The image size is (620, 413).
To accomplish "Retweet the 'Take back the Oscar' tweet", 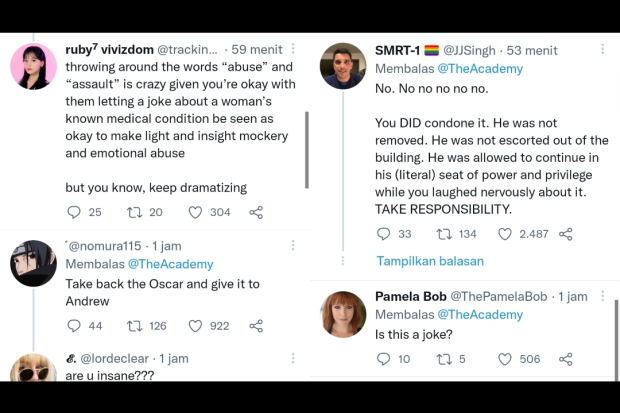I will [x=132, y=326].
